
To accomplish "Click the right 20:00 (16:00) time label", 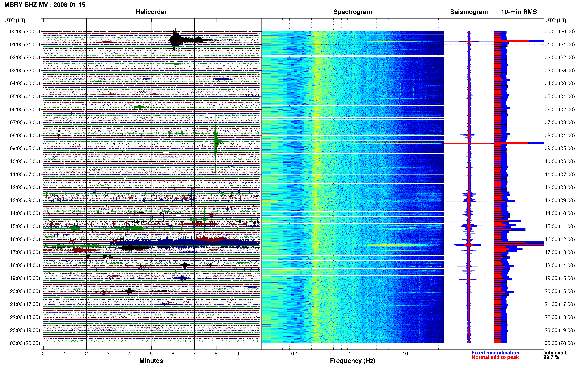I will (x=560, y=291).
